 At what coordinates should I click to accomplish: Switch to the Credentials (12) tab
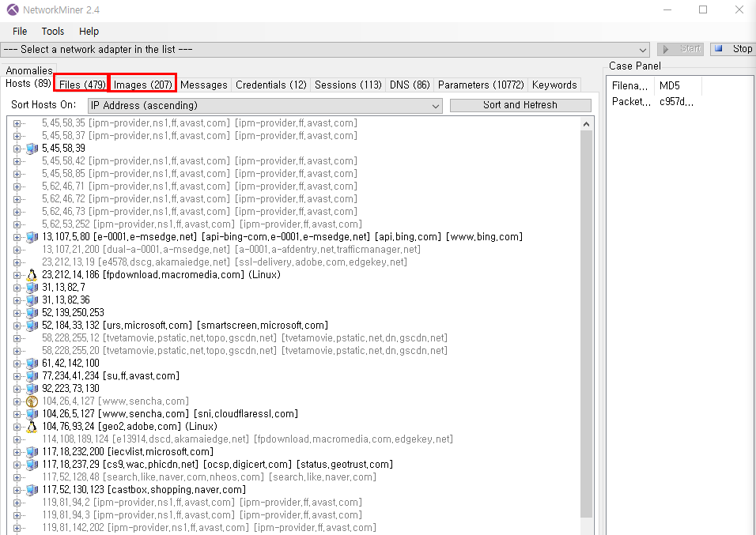(271, 85)
